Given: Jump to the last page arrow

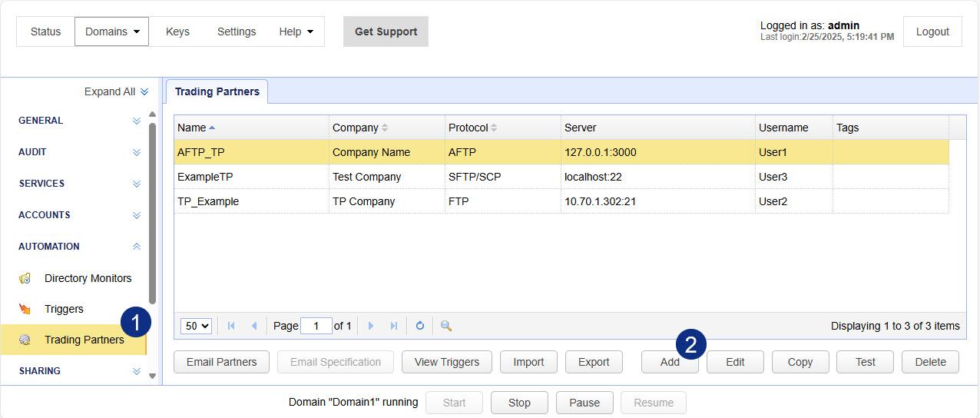Looking at the screenshot, I should click(394, 326).
